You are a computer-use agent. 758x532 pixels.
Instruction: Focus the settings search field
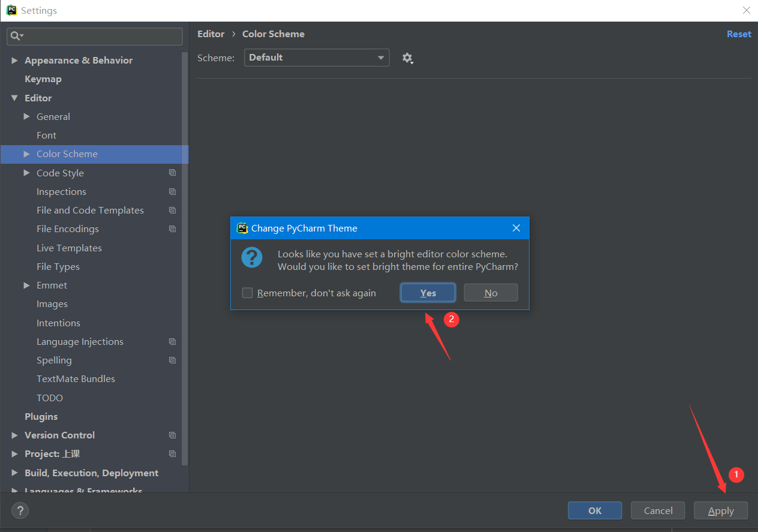(x=95, y=37)
